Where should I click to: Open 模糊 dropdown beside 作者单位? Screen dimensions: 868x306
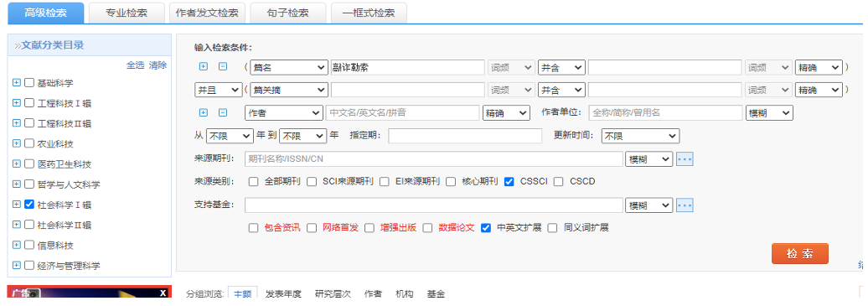[x=769, y=113]
